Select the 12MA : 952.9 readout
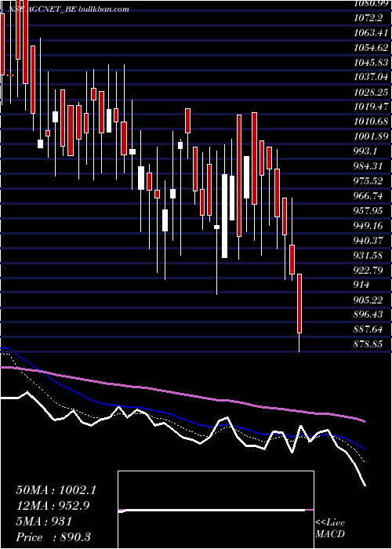392x549 pixels. [x=53, y=506]
